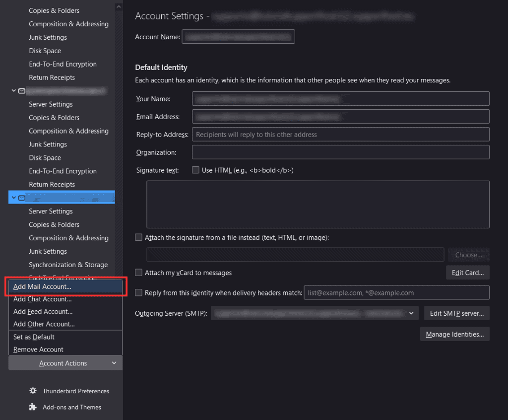The width and height of the screenshot is (508, 420).
Task: Open End-To-End Encryption below middle account
Action: [x=63, y=171]
